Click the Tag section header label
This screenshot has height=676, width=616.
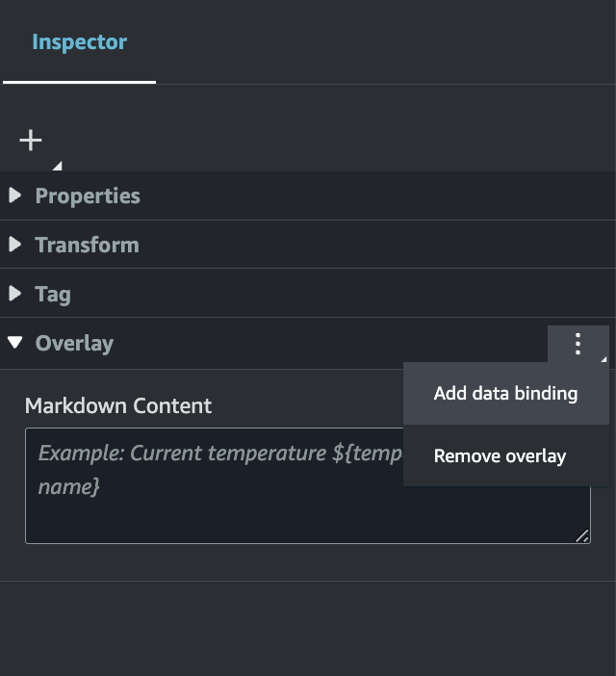[x=53, y=294]
